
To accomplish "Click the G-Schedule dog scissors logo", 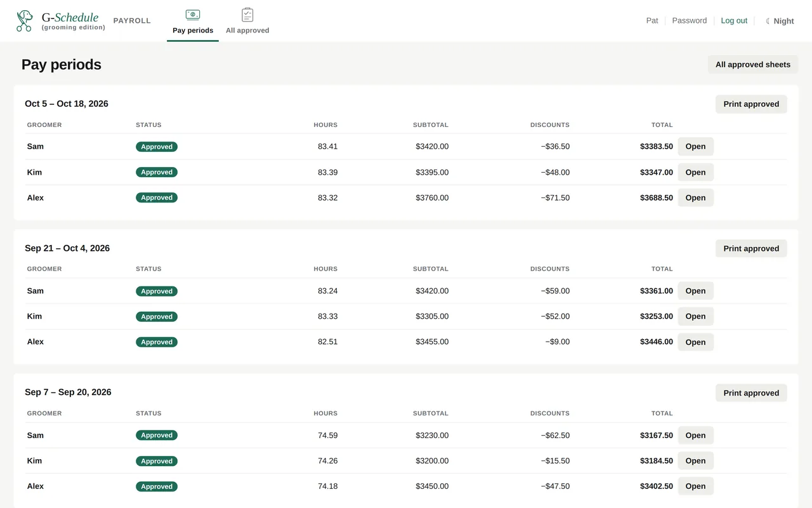I will [x=25, y=21].
